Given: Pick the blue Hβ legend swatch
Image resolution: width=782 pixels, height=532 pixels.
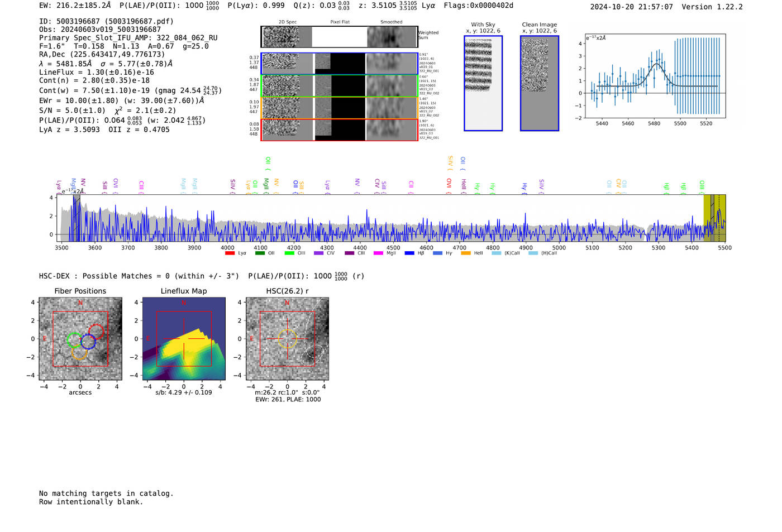Looking at the screenshot, I should tap(409, 253).
